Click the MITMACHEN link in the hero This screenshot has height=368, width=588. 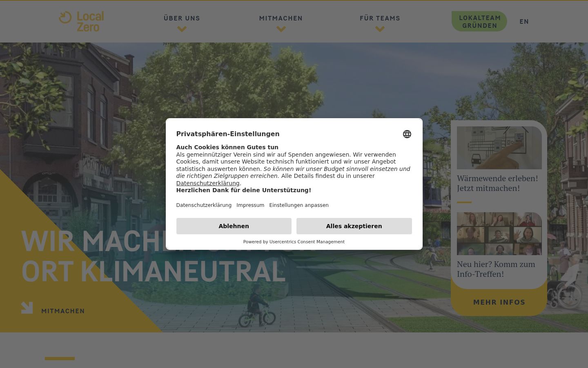point(63,311)
